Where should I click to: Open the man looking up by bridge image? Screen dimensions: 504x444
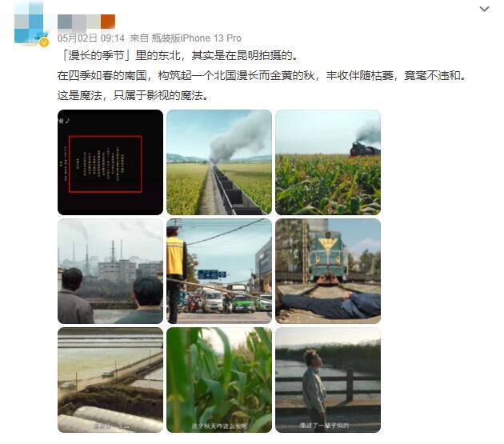(x=328, y=380)
